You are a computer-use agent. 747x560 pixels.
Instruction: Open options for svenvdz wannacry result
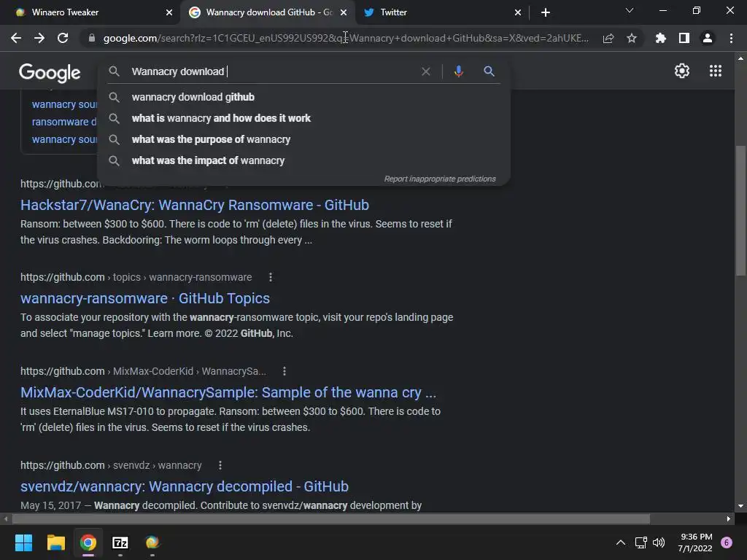tap(220, 465)
